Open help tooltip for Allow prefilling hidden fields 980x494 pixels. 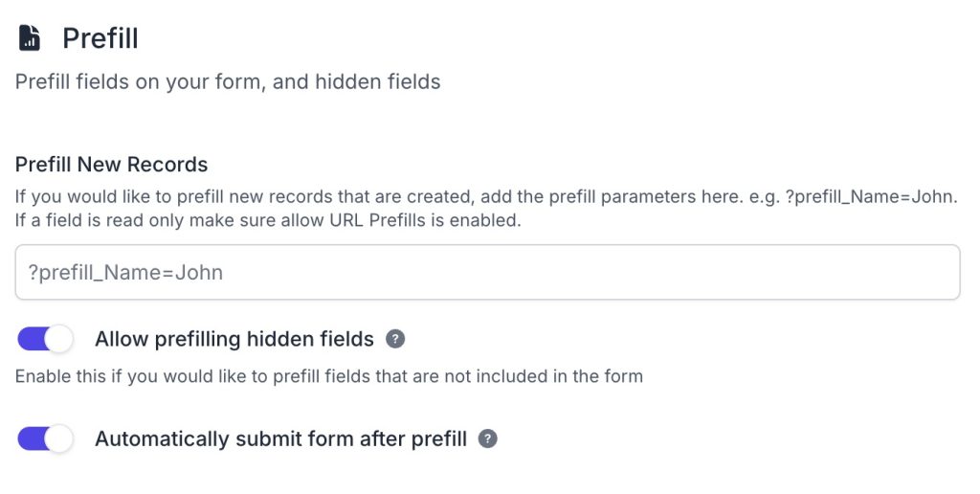tap(395, 339)
